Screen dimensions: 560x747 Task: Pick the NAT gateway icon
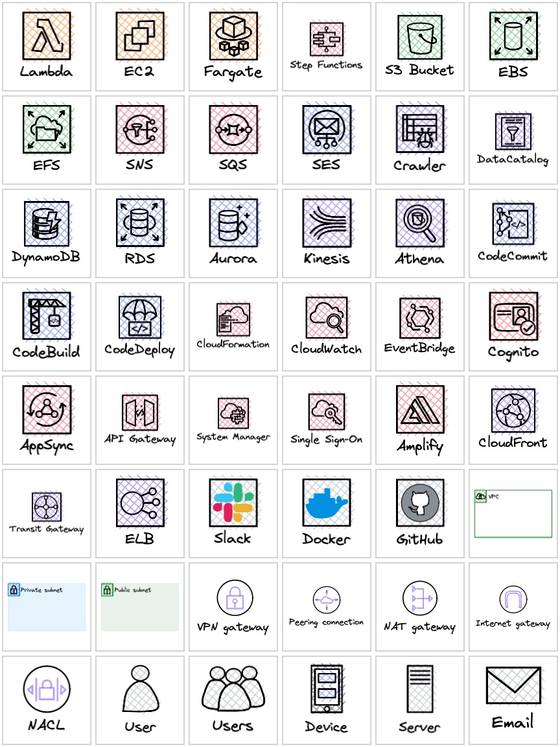point(420,599)
